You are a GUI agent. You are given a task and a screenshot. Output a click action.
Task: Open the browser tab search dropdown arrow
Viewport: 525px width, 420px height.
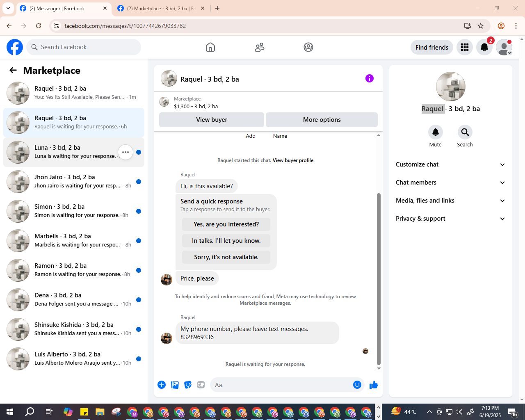pos(8,8)
